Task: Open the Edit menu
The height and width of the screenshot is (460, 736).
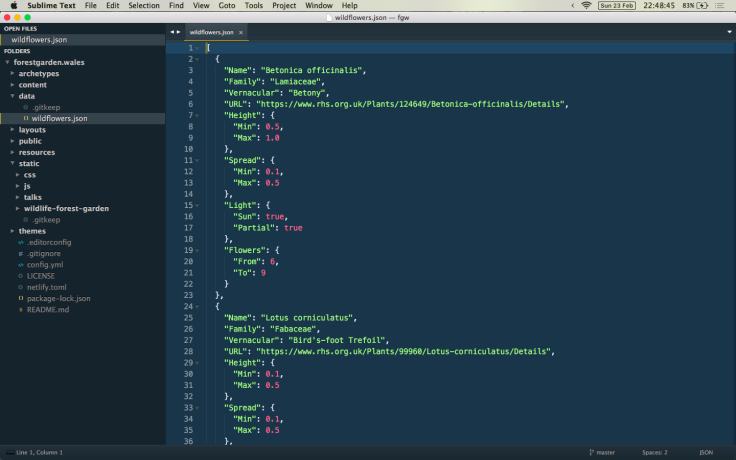Action: pos(113,6)
